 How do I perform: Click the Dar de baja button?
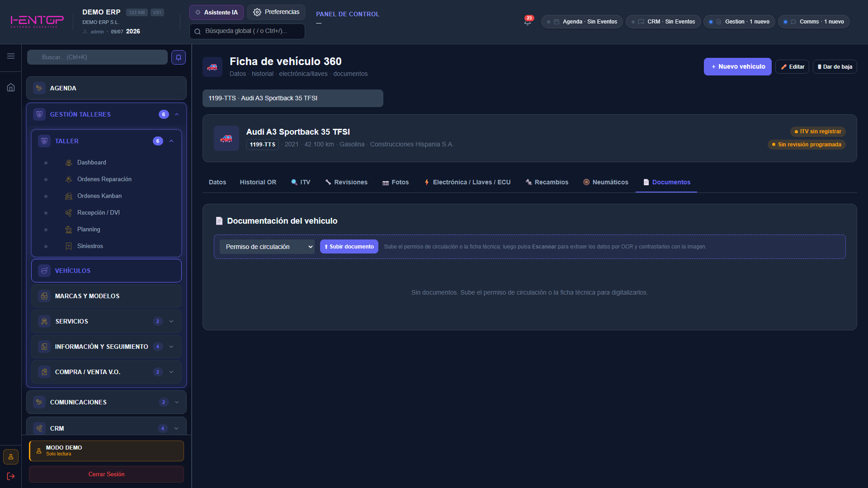click(835, 67)
